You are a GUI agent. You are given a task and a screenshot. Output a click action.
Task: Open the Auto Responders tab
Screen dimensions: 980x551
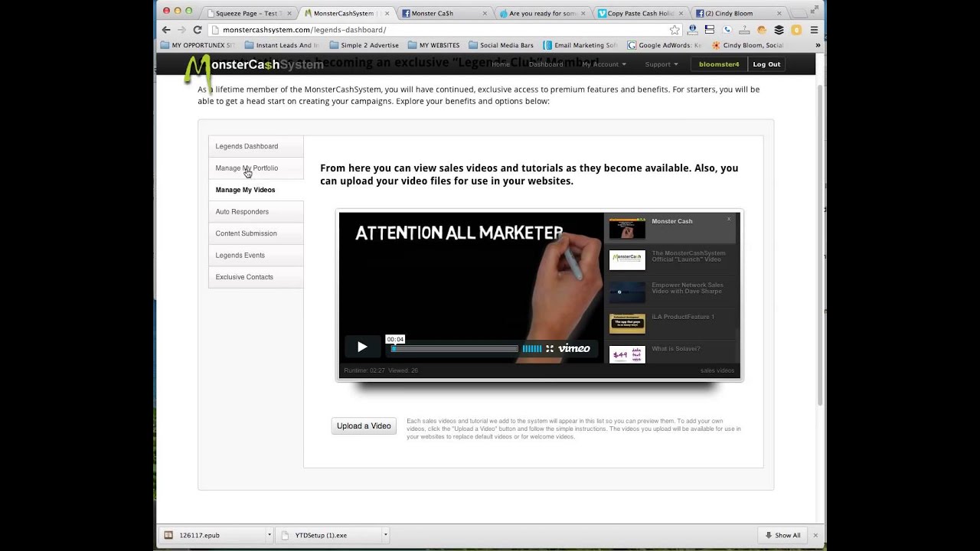coord(256,212)
